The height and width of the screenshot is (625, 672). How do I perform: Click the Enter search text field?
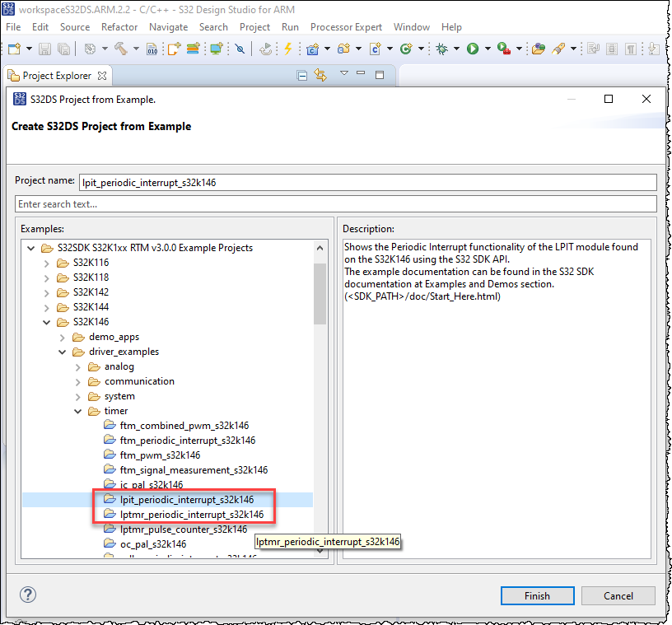tap(335, 204)
